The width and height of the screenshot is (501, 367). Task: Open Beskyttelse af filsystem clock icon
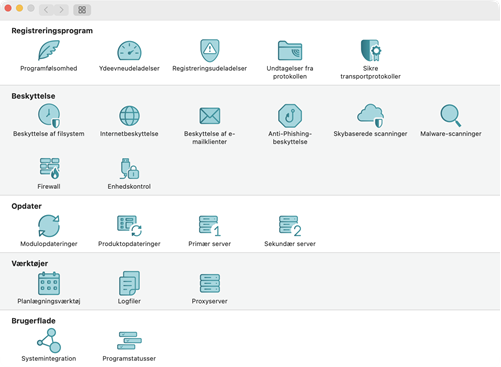click(49, 116)
